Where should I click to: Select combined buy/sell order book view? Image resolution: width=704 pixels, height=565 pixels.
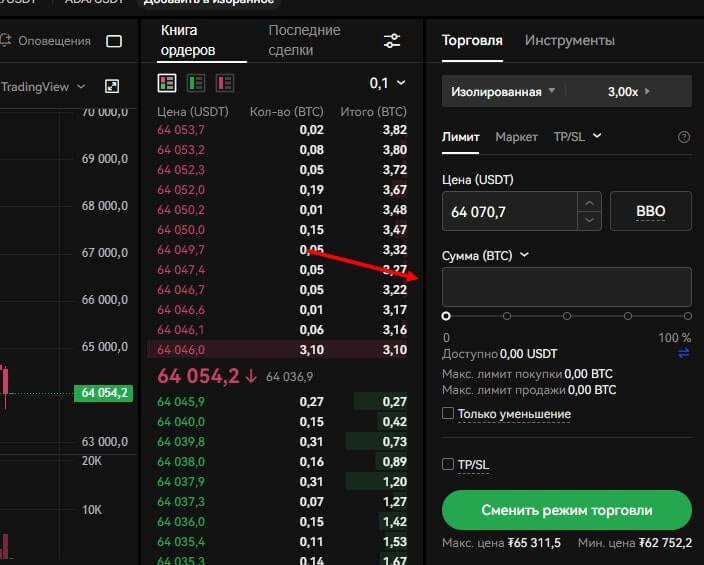[x=167, y=82]
